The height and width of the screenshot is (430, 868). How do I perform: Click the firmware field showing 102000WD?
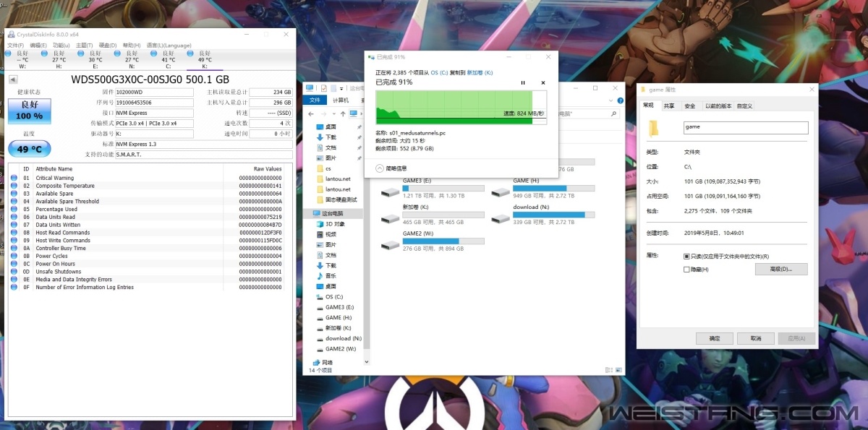154,93
